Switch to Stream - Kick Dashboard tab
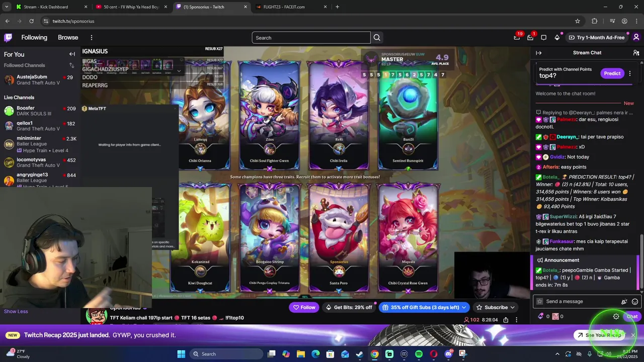 (51, 7)
